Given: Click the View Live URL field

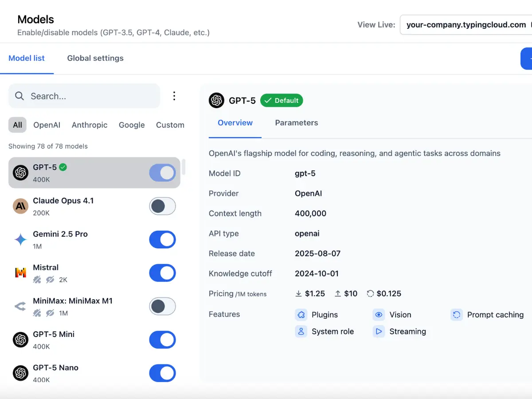Looking at the screenshot, I should [x=466, y=25].
